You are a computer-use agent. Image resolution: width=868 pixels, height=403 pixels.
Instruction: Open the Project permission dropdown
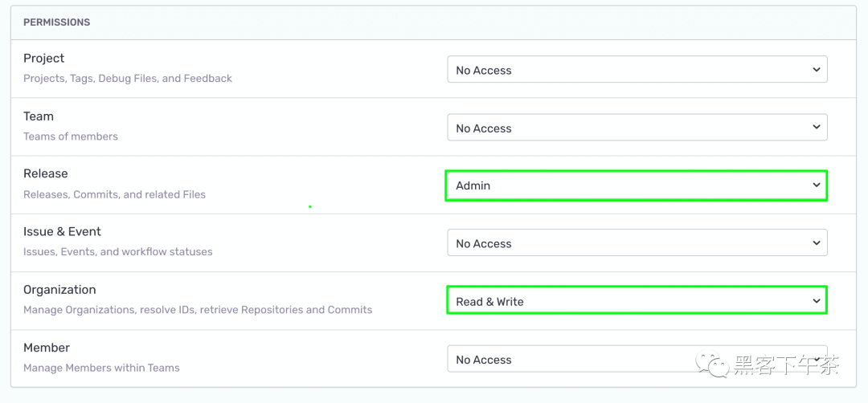click(x=637, y=70)
